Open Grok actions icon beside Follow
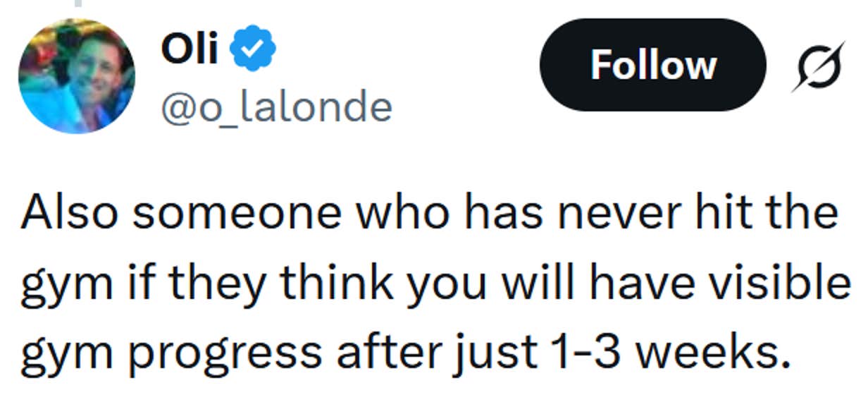868x402 pixels. [x=817, y=66]
